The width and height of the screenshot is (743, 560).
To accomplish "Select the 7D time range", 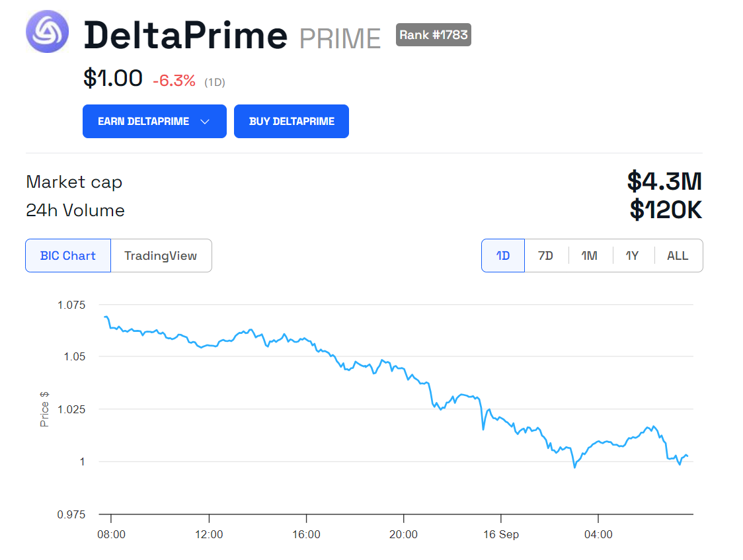I will (x=545, y=256).
